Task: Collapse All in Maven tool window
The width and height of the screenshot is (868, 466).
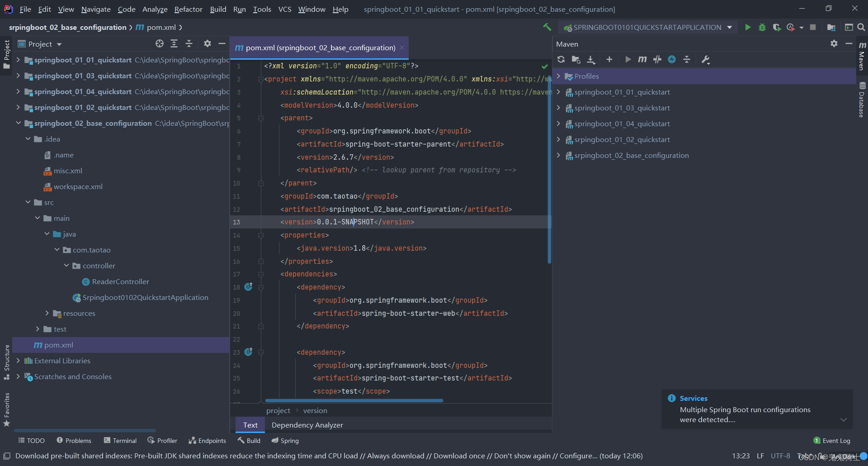Action: (x=687, y=59)
